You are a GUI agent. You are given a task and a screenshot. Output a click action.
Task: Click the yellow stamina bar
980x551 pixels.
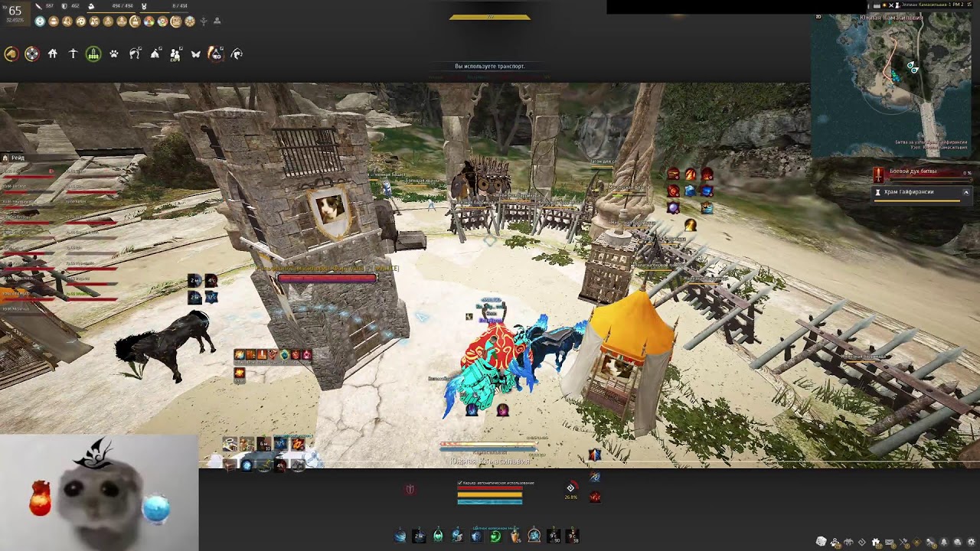tap(489, 494)
